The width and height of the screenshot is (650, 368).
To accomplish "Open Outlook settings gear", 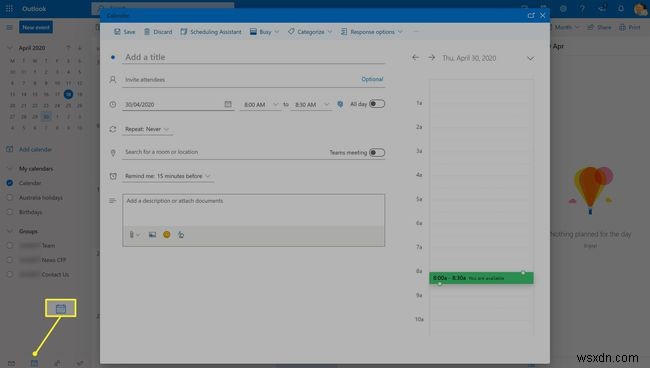I will [x=563, y=8].
